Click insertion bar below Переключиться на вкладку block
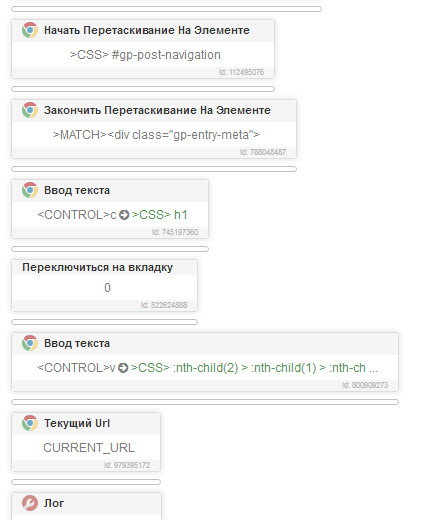The height and width of the screenshot is (520, 433). (104, 322)
